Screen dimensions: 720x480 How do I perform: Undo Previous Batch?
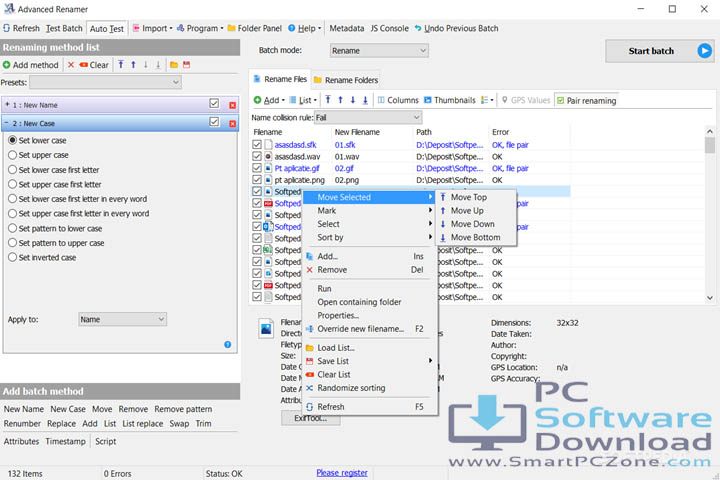pyautogui.click(x=456, y=28)
